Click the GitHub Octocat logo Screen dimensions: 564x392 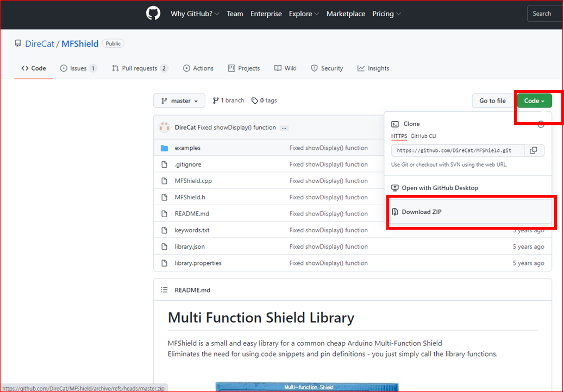pos(153,14)
